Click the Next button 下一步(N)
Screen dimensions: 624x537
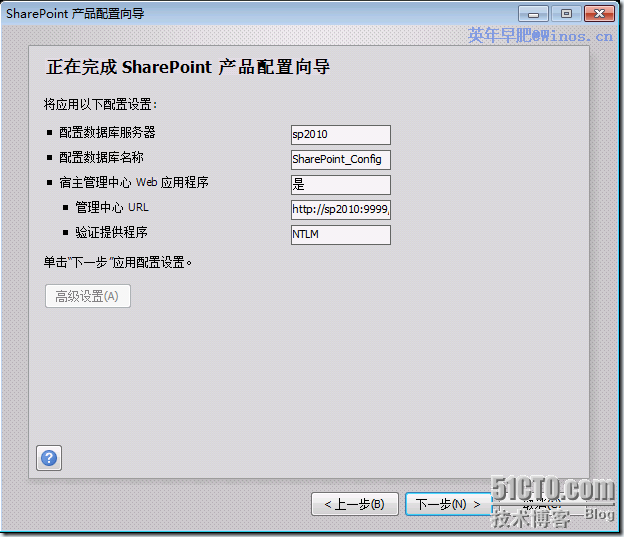[x=449, y=504]
